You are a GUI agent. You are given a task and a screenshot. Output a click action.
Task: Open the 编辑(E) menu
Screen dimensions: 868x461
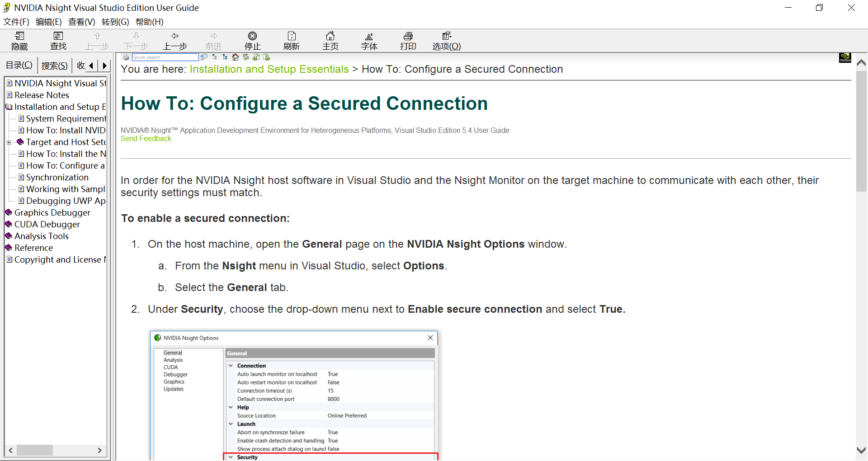(49, 22)
